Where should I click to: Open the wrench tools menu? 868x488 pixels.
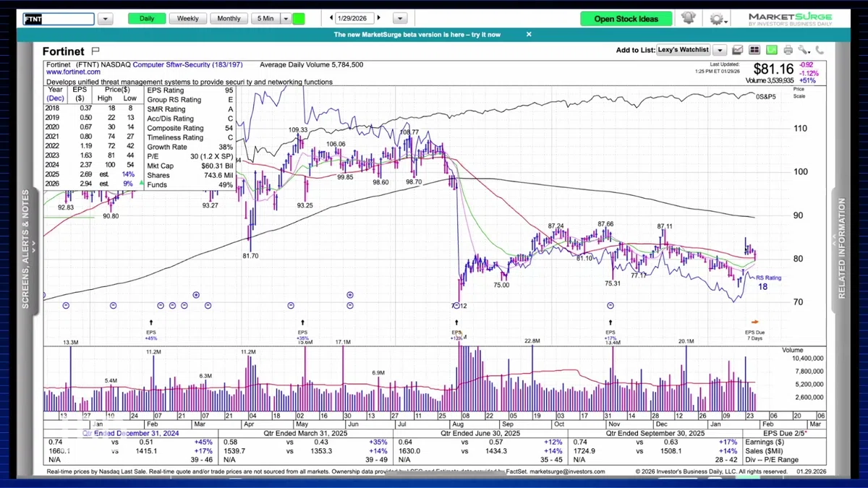(x=804, y=50)
